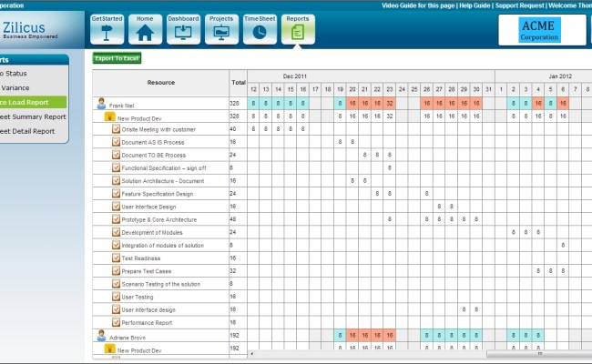
Task: Open the GetStarted signpost icon
Action: (x=107, y=29)
